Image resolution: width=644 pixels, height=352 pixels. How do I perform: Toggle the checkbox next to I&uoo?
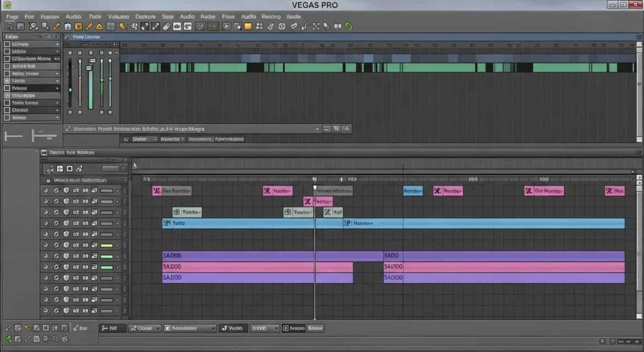point(7,81)
